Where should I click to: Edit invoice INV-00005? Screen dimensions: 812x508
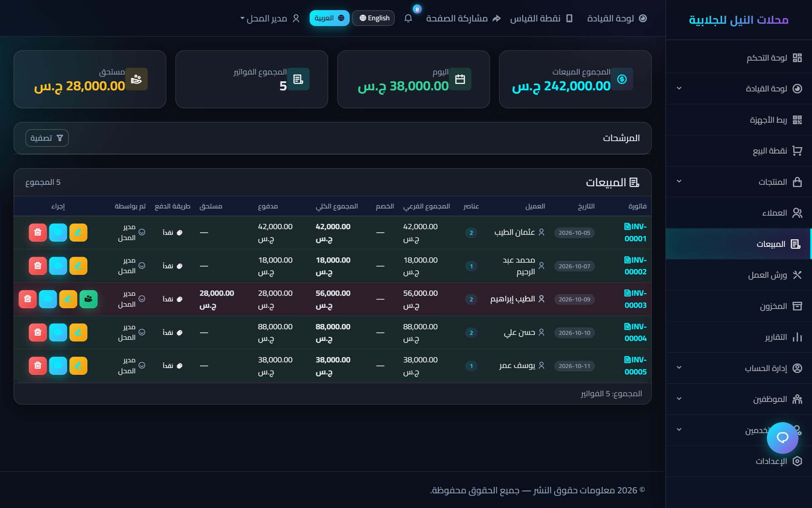[x=78, y=366]
